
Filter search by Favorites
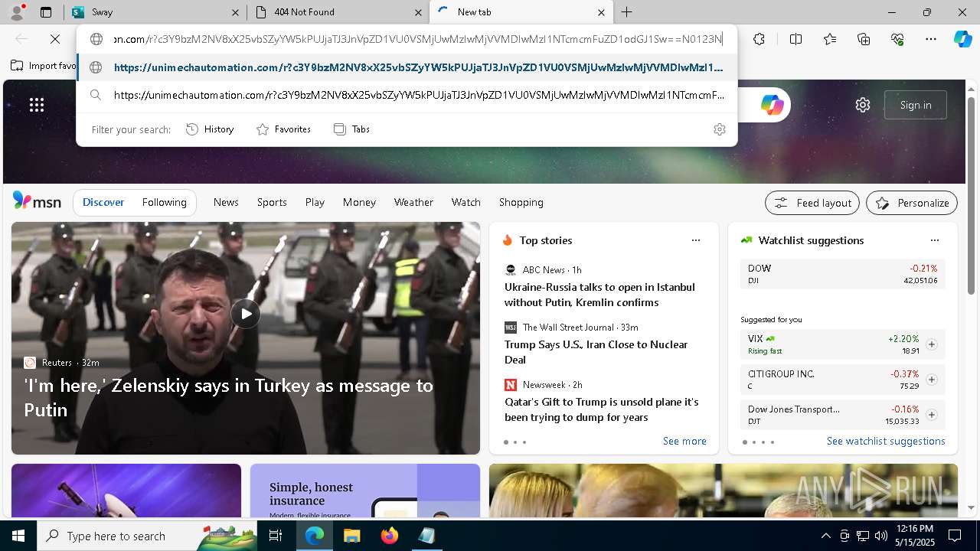[x=283, y=129]
